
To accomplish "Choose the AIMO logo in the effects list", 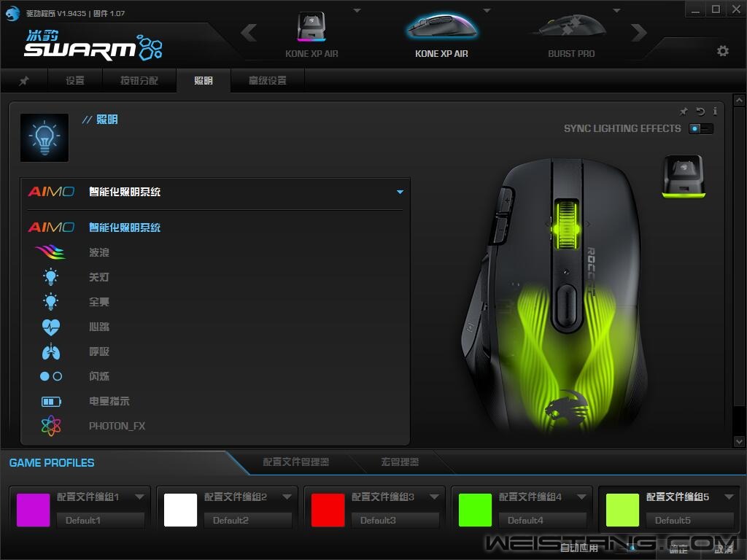I will pos(51,227).
